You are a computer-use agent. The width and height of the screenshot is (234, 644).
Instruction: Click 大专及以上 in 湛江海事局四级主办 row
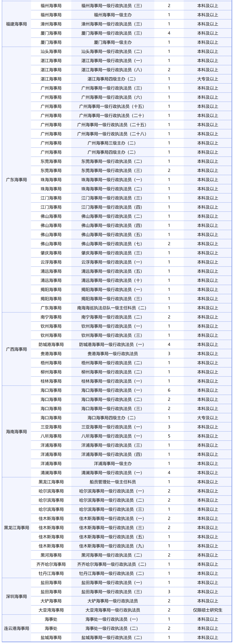(208, 79)
